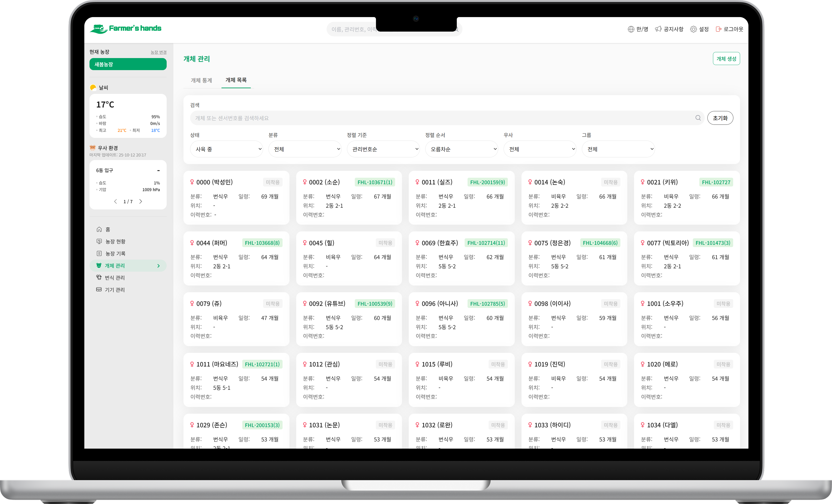Click the Farmer's hands logo
Viewport: 832px width, 504px height.
pos(125,29)
